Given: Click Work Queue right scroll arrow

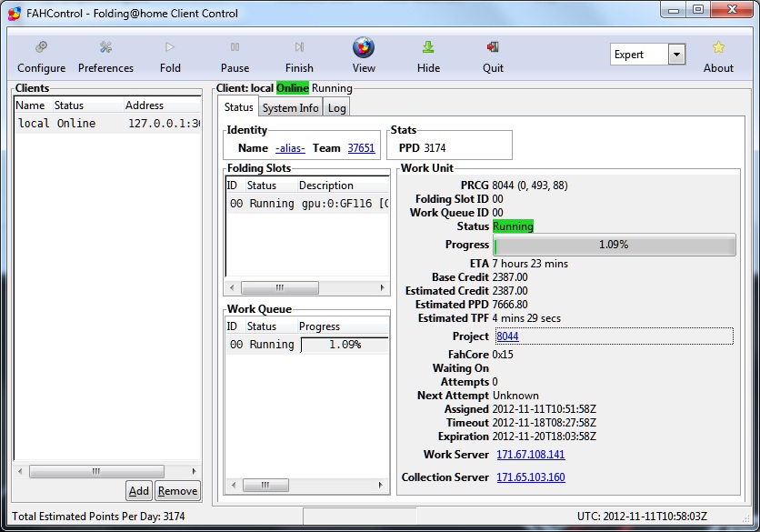Looking at the screenshot, I should coord(381,485).
